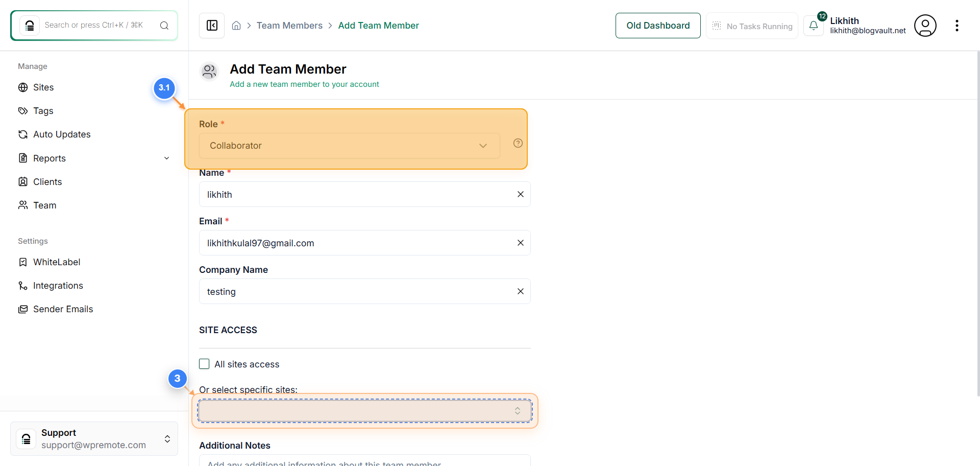Image resolution: width=980 pixels, height=466 pixels.
Task: Open the notifications bell
Action: (814, 25)
